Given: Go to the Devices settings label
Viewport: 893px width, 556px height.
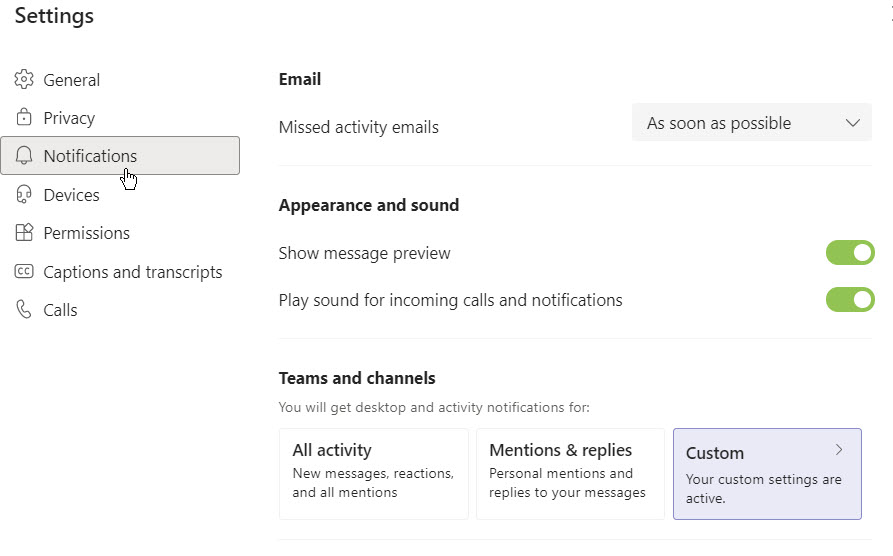Looking at the screenshot, I should pyautogui.click(x=71, y=195).
